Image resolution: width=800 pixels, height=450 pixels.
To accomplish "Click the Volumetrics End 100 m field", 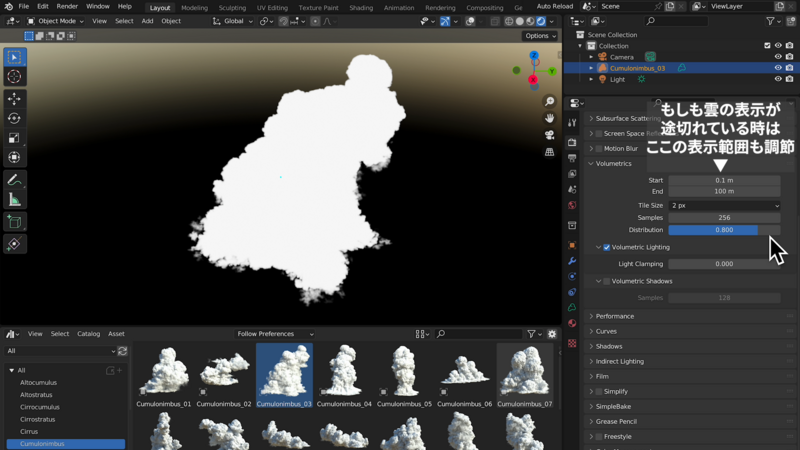I will (x=724, y=191).
